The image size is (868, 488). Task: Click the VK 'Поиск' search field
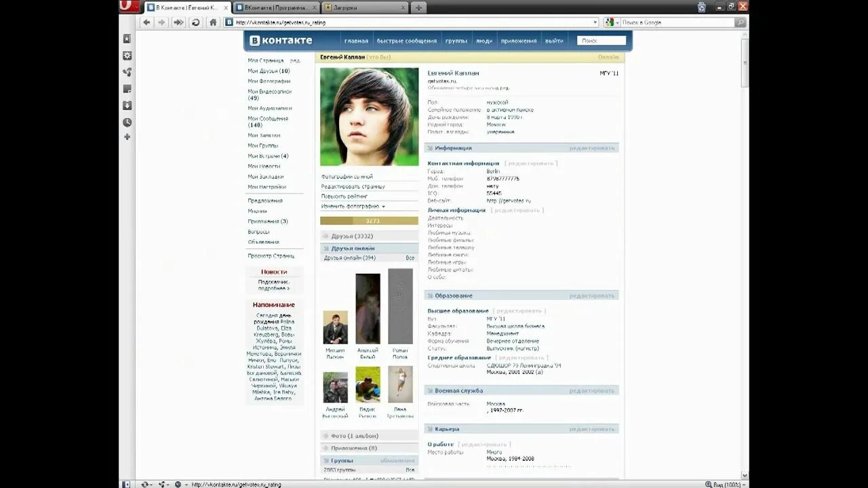601,41
